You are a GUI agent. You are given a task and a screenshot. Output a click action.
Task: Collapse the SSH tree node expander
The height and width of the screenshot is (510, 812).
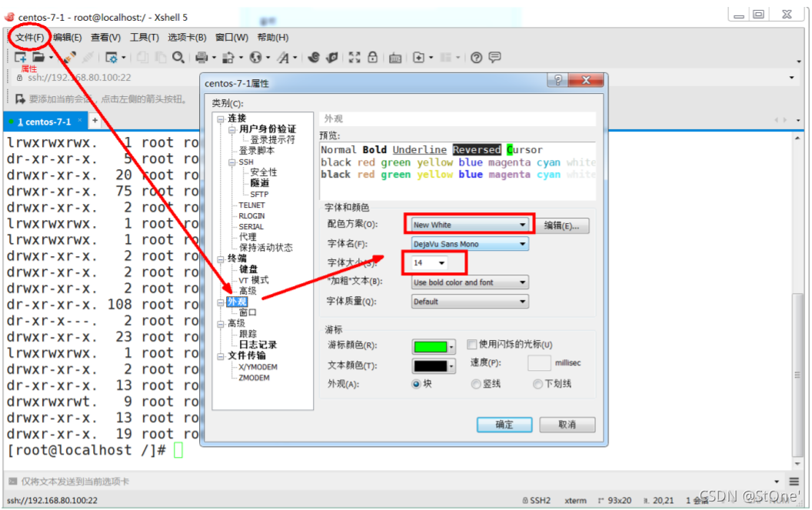click(x=232, y=162)
